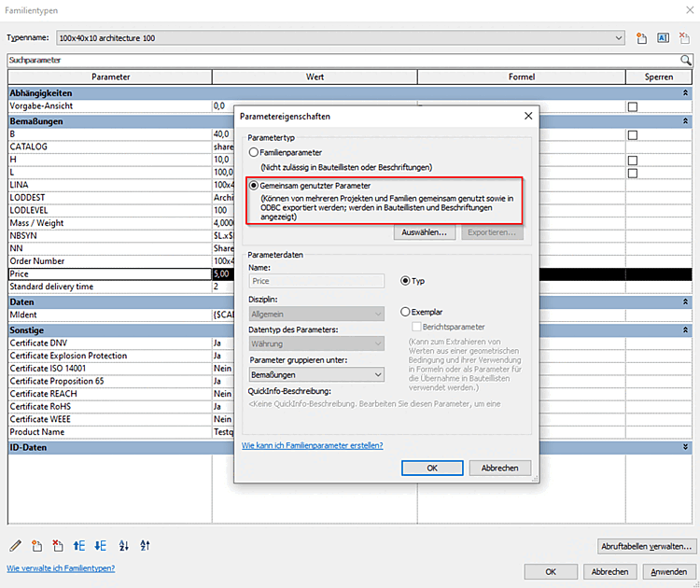Open the Parameter gruppieren unter dropdown
Screen dimensions: 700x588
pos(316,374)
